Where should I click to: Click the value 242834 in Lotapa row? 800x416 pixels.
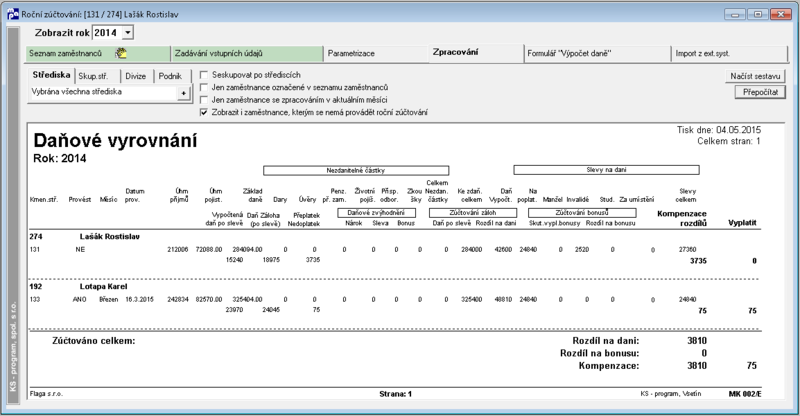(x=178, y=300)
